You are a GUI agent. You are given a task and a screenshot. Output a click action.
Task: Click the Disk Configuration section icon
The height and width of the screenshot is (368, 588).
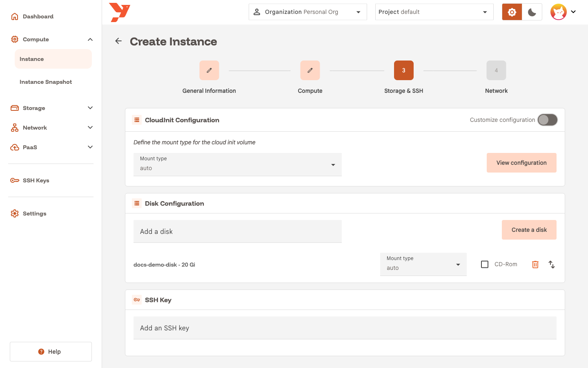[137, 203]
